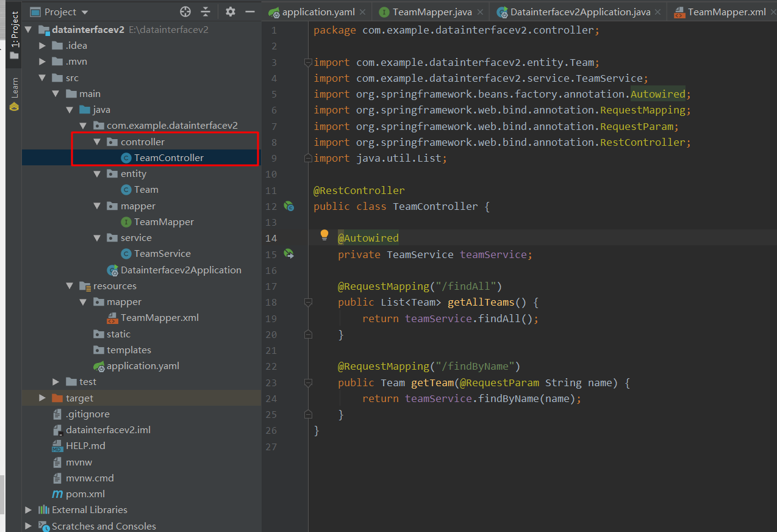
Task: Select pom.xml file
Action: [x=79, y=494]
